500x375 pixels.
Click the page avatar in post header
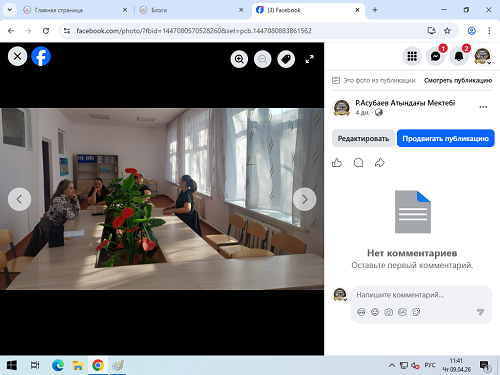pos(342,108)
